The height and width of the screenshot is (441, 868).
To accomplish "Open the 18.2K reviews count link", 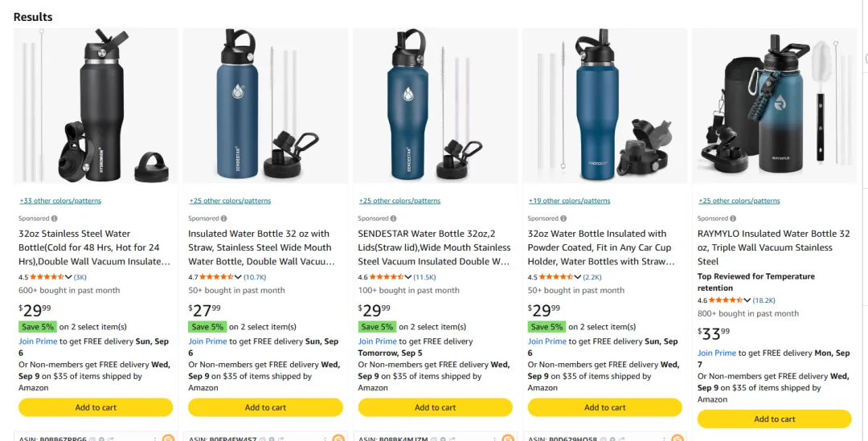I will click(764, 300).
